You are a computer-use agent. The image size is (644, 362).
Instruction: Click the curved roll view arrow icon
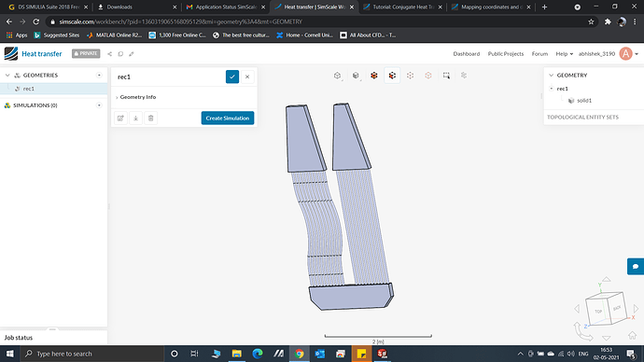point(582,331)
